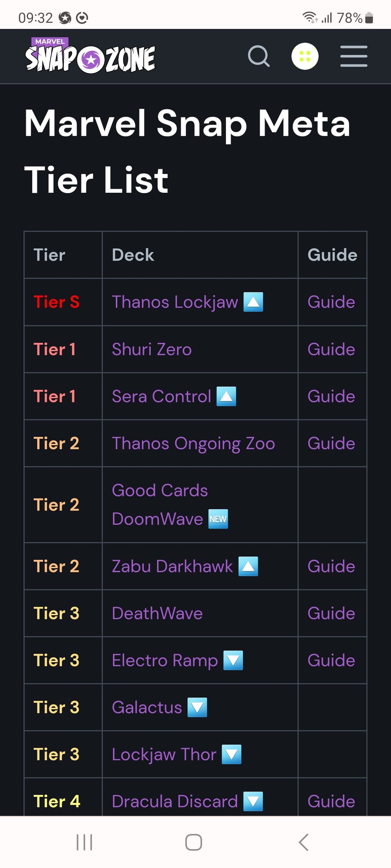This screenshot has width=391, height=868.
Task: Tap Android back navigation button
Action: pyautogui.click(x=304, y=842)
